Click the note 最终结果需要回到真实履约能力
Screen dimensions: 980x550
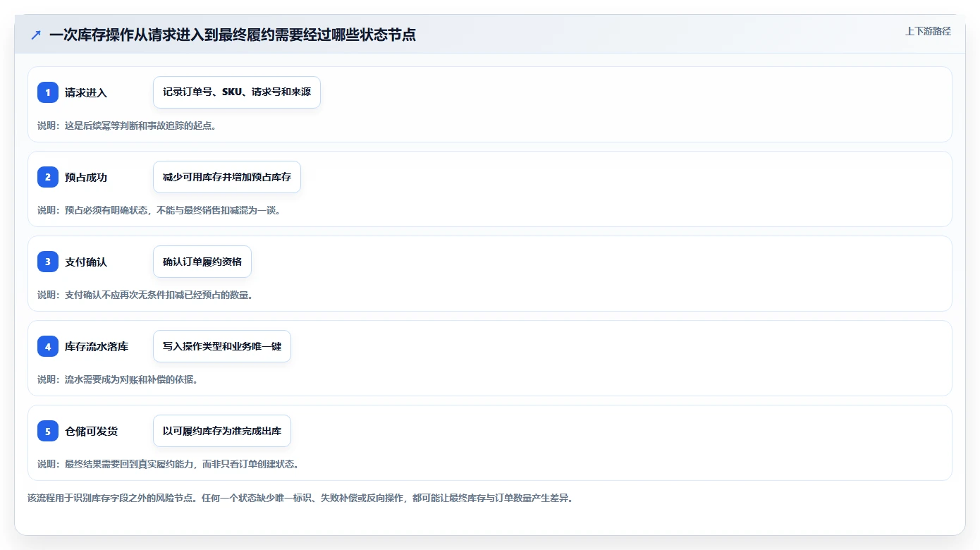128,464
